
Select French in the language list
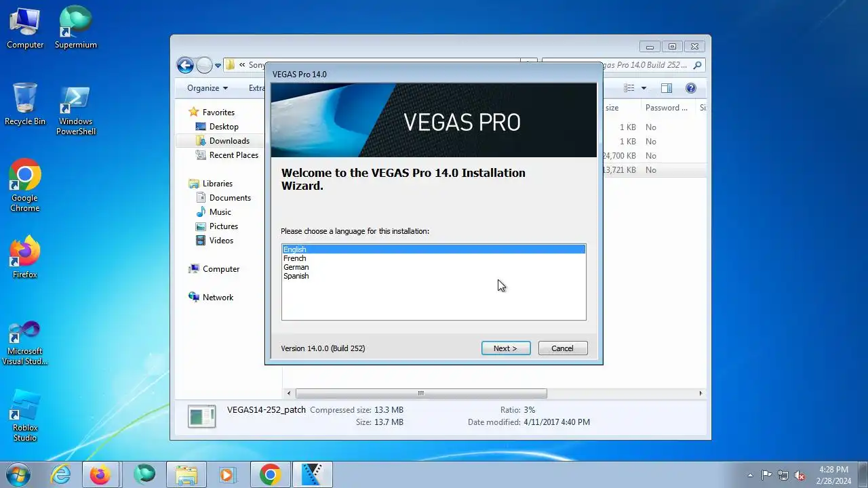(x=433, y=258)
